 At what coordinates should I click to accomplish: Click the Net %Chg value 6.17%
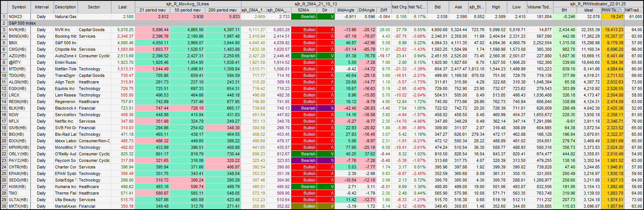[417, 17]
